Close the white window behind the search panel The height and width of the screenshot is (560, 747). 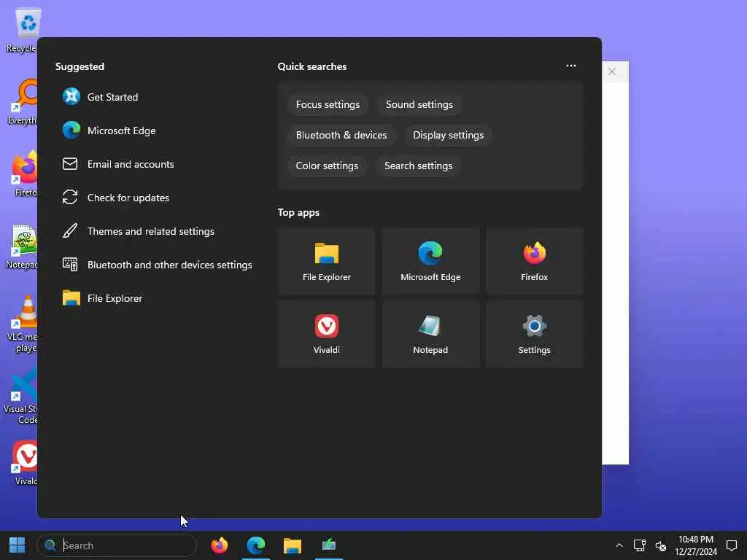pyautogui.click(x=612, y=71)
